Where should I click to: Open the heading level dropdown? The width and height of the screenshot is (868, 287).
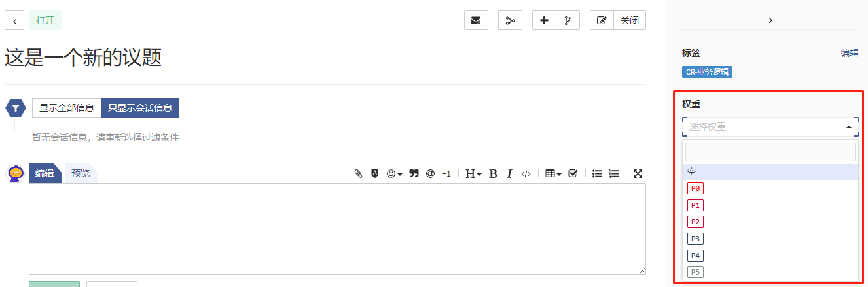(x=473, y=174)
